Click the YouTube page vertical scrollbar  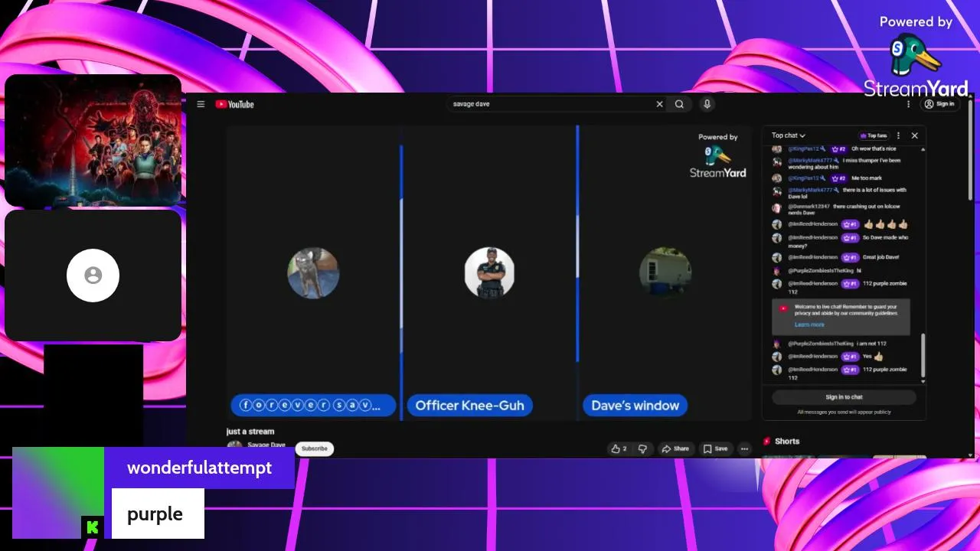(971, 149)
